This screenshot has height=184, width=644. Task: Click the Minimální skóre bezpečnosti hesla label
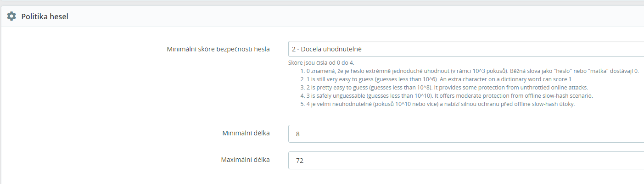pos(218,49)
